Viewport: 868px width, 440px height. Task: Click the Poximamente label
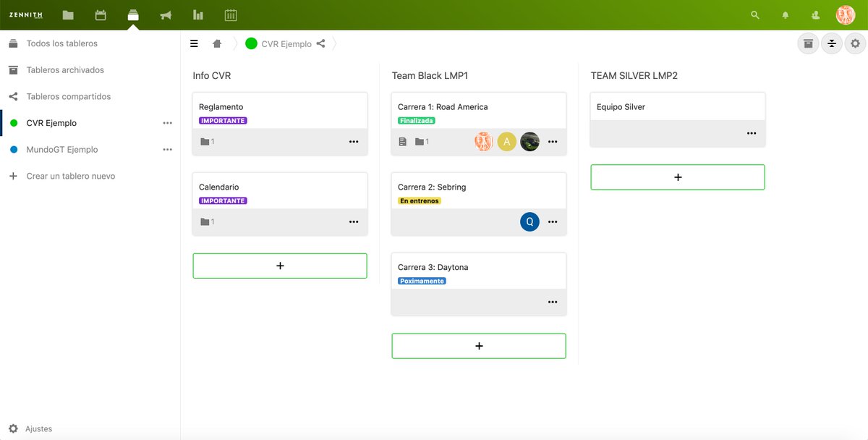422,281
